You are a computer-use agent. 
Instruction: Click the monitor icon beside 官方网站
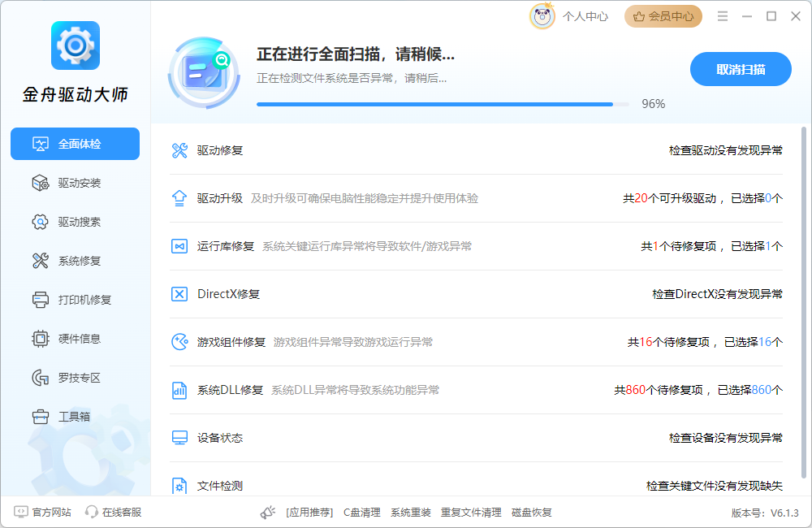[21, 512]
